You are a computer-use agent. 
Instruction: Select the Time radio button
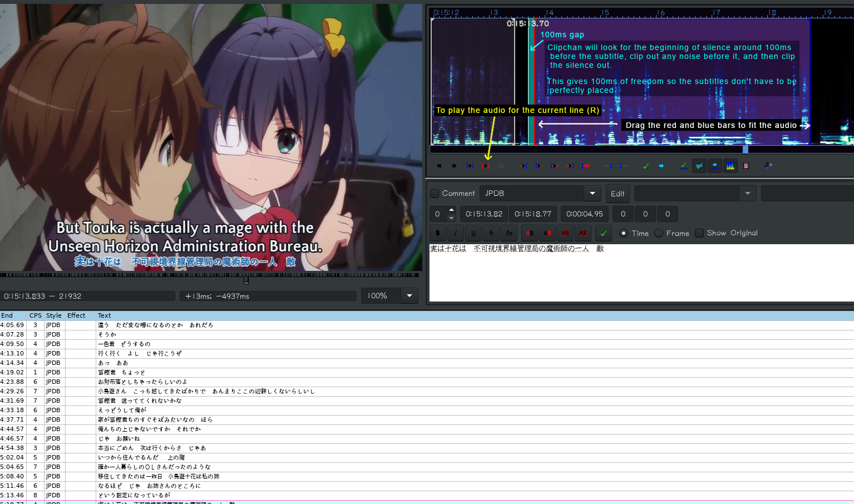(x=624, y=233)
